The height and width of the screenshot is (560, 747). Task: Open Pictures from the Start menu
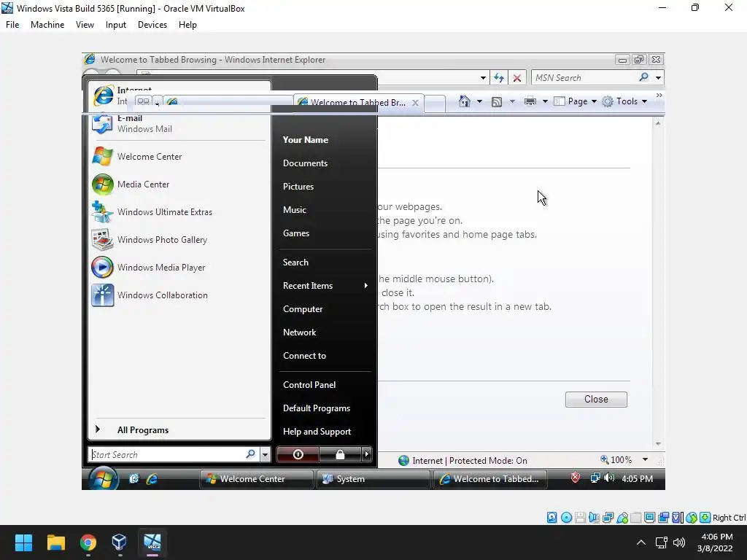[298, 187]
